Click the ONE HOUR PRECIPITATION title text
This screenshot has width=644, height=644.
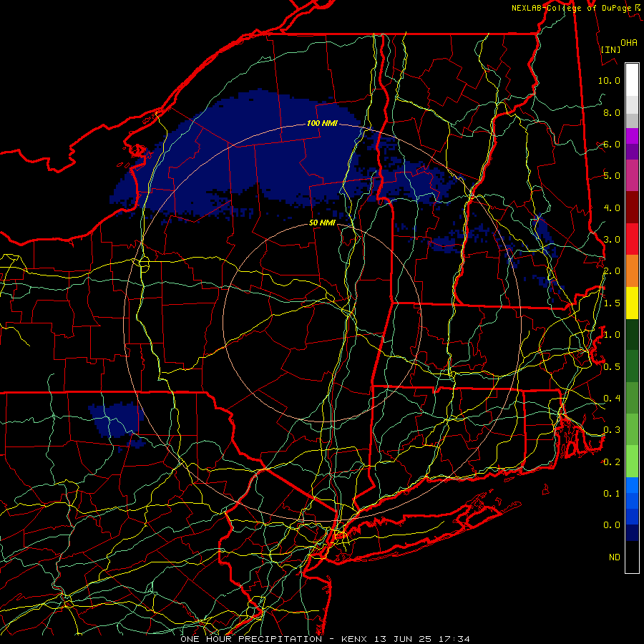tap(251, 639)
